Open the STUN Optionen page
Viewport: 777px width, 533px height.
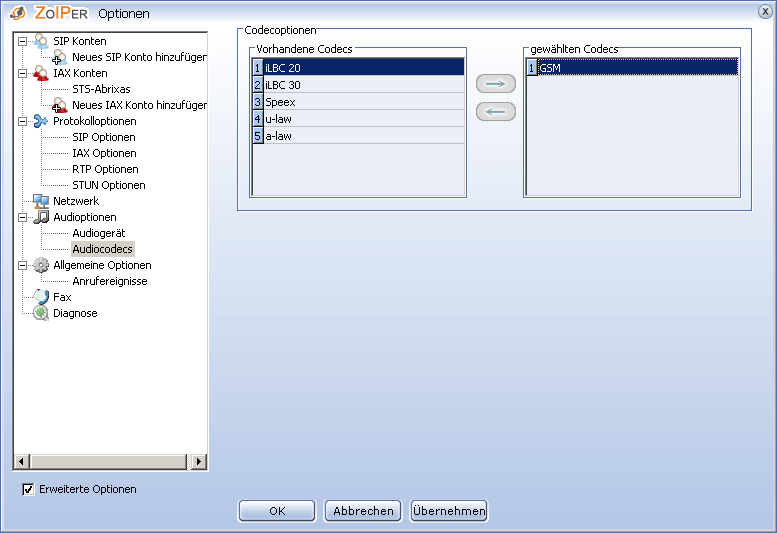pos(109,185)
